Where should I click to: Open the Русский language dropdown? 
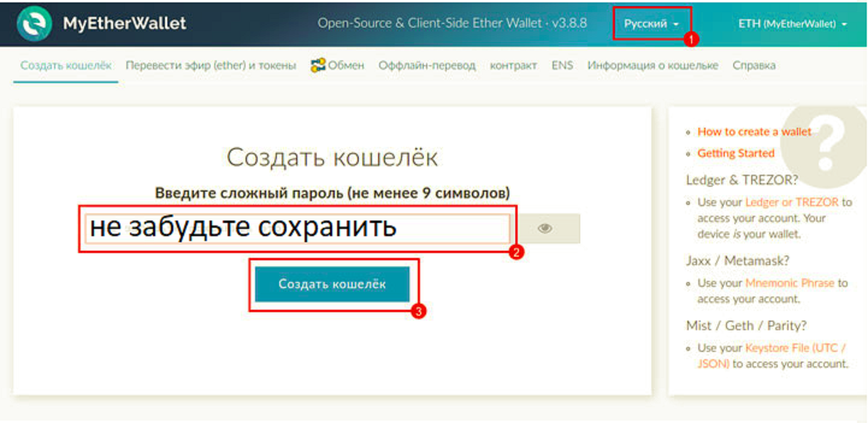[x=651, y=24]
